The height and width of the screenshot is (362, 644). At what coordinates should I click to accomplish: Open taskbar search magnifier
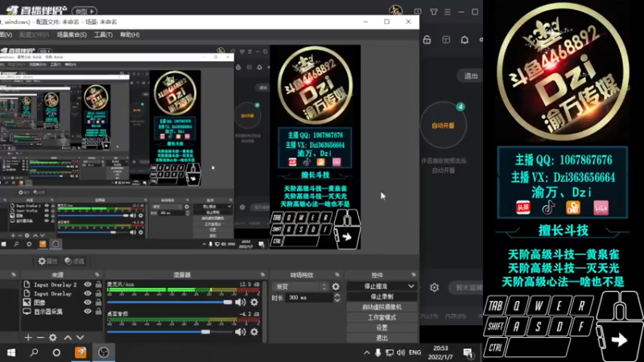click(x=34, y=352)
